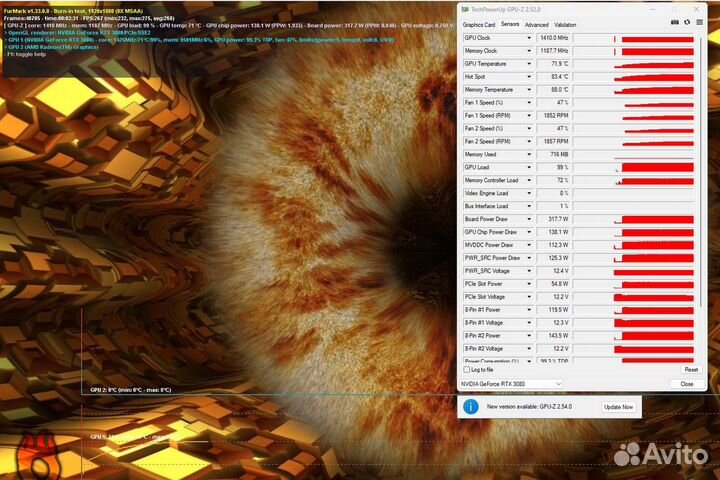Click the GPU-Z refresh icon
The height and width of the screenshot is (480, 720).
(687, 22)
